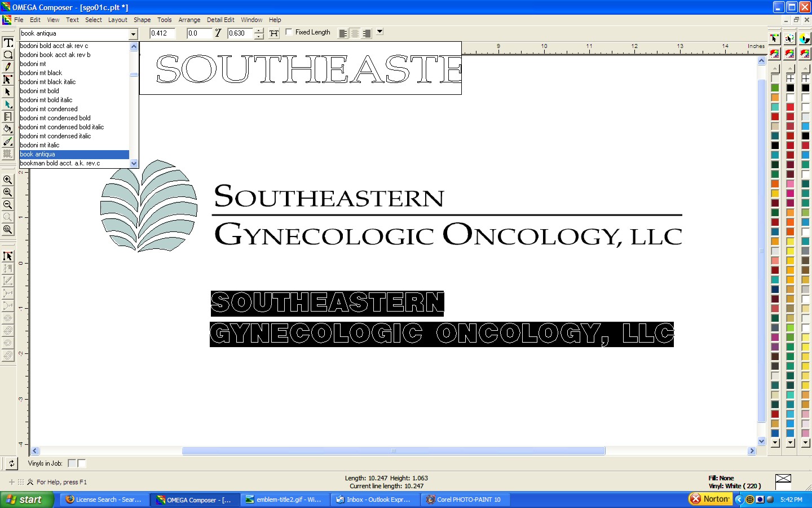Choose bodoni mt italic font
The height and width of the screenshot is (508, 812).
[x=74, y=145]
